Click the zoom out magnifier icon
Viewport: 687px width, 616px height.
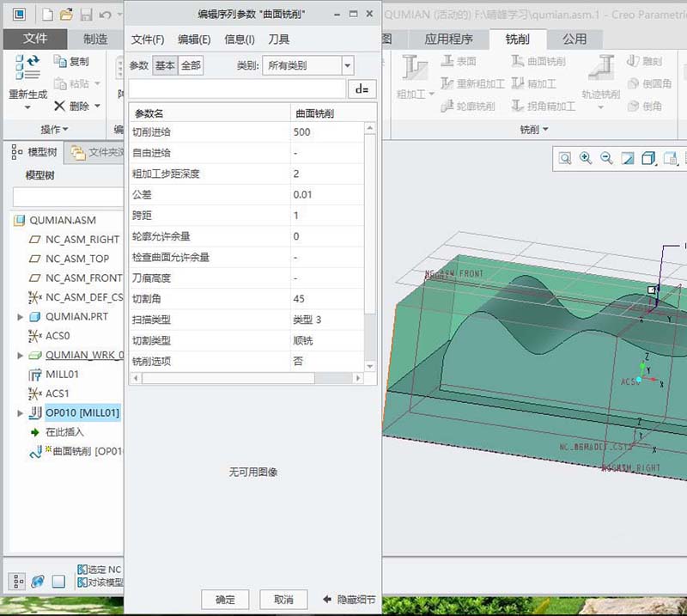pos(606,158)
